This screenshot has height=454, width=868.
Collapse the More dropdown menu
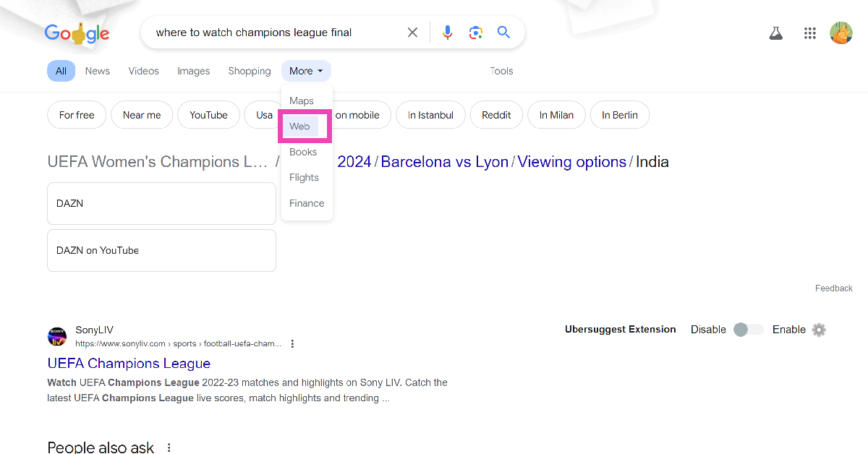[306, 71]
